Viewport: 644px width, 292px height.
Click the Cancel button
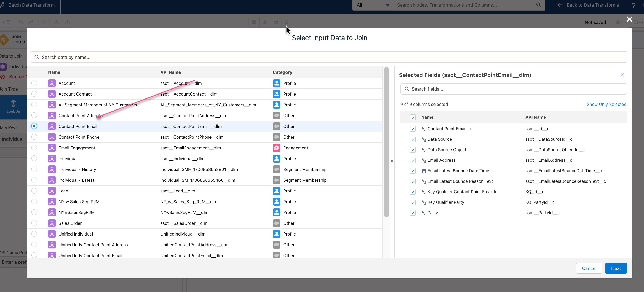click(x=589, y=268)
